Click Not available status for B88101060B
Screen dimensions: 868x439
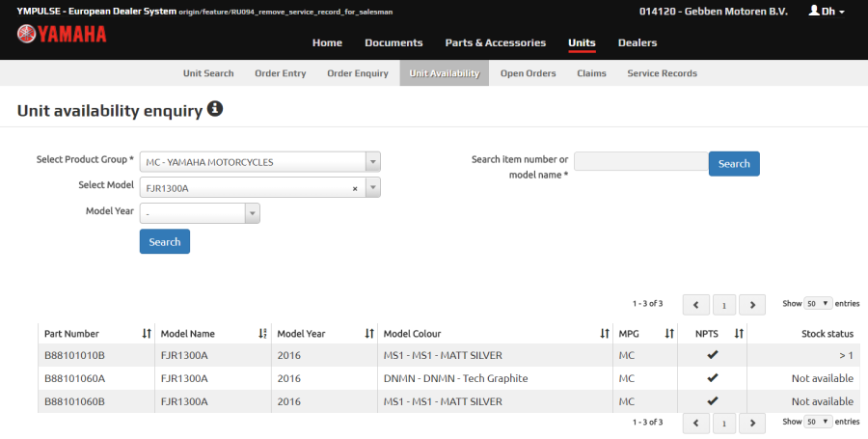(x=822, y=402)
